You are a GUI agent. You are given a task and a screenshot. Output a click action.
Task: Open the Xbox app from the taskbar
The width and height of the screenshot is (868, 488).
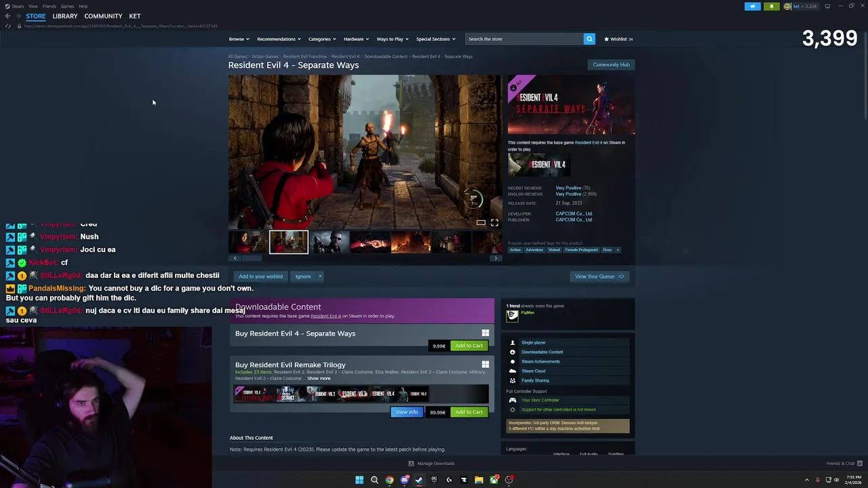click(x=494, y=480)
